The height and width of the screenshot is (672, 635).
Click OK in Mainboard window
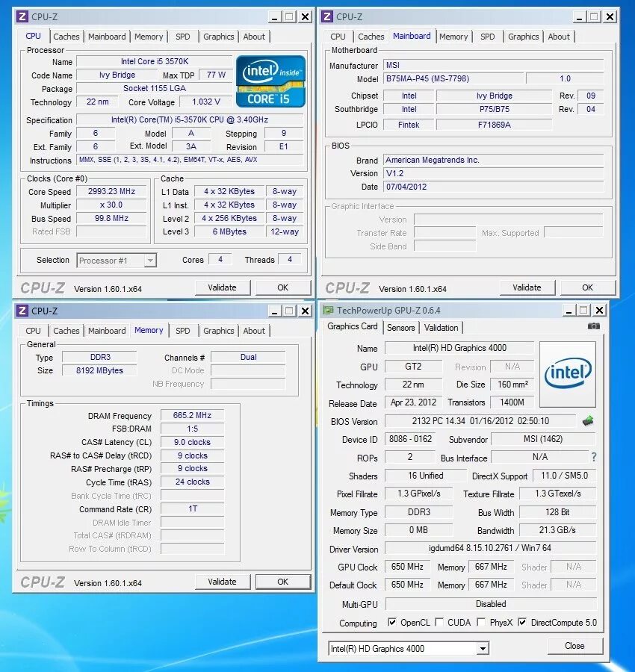[x=588, y=287]
